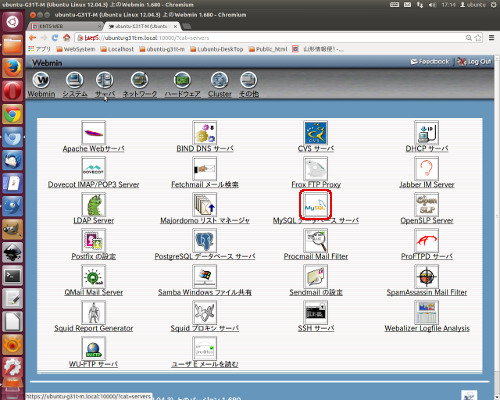This screenshot has width=500, height=400.
Task: Click the Jabber IM Server text link
Action: (427, 184)
